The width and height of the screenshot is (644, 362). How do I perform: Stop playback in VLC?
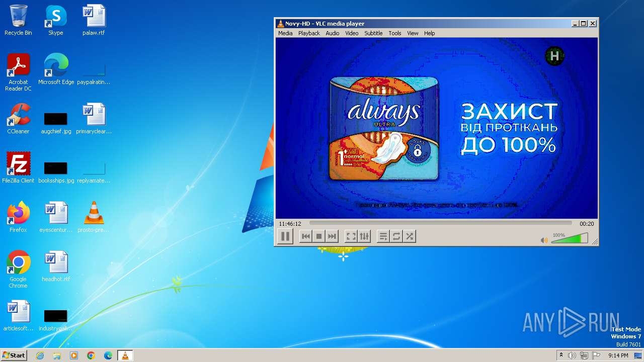tap(318, 236)
